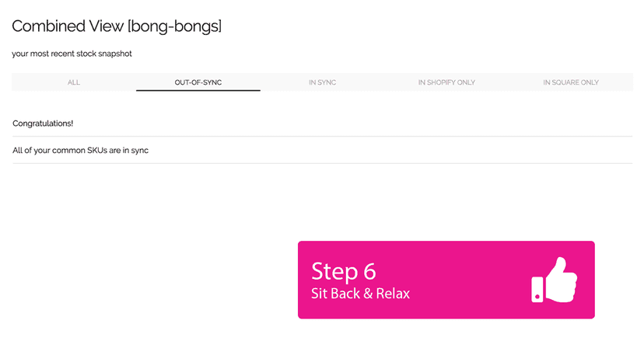Click the Step 6 heading text
Screen dimensions: 644x362
pos(343,271)
